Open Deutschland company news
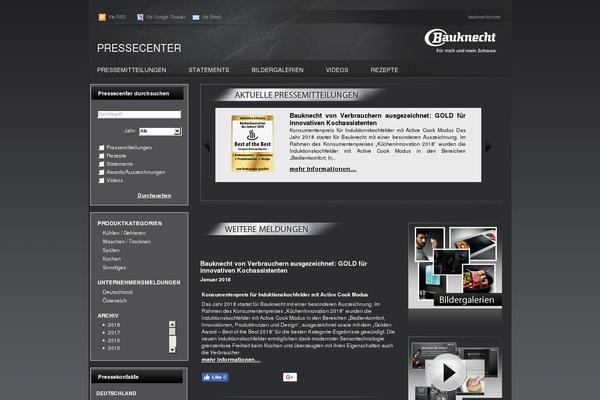 click(x=117, y=292)
